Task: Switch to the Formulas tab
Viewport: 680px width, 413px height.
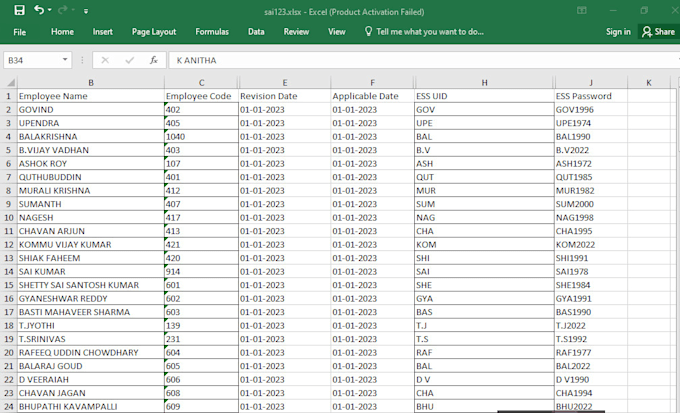Action: tap(211, 32)
